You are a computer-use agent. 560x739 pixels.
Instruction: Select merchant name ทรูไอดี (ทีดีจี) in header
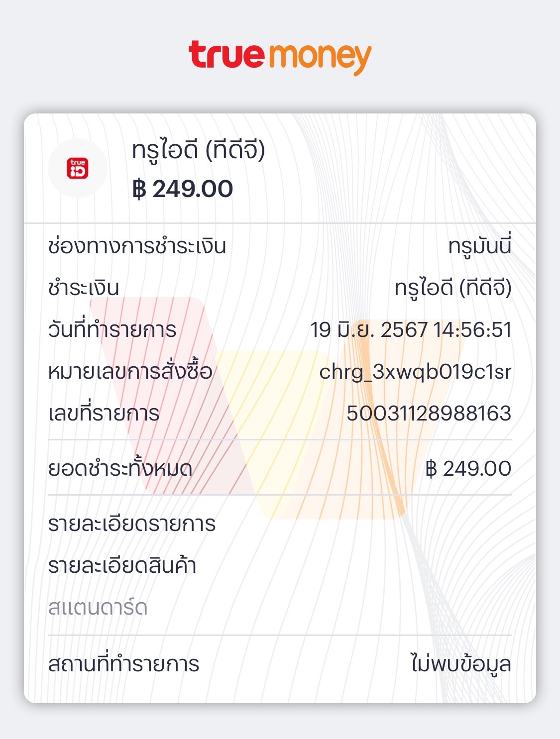tap(198, 150)
